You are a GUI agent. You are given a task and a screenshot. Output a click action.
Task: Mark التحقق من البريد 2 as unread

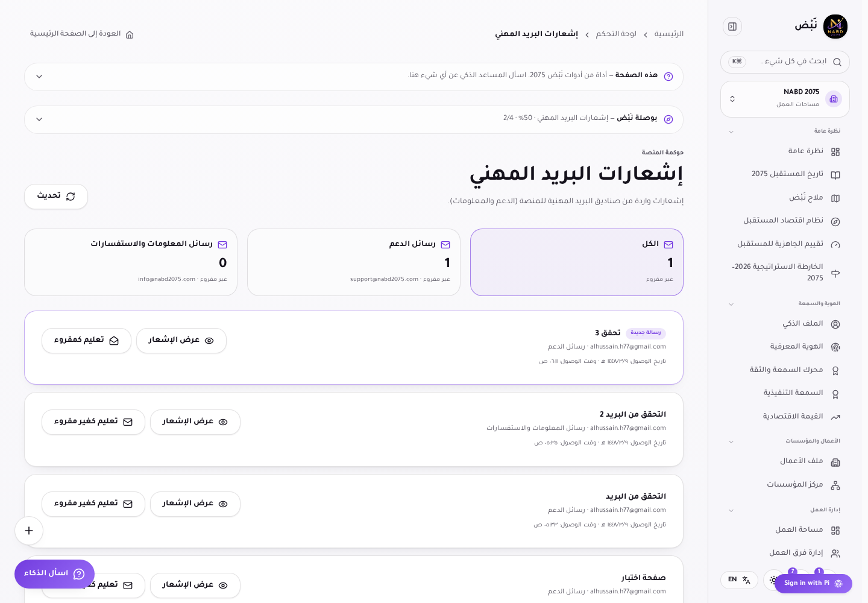click(x=93, y=422)
